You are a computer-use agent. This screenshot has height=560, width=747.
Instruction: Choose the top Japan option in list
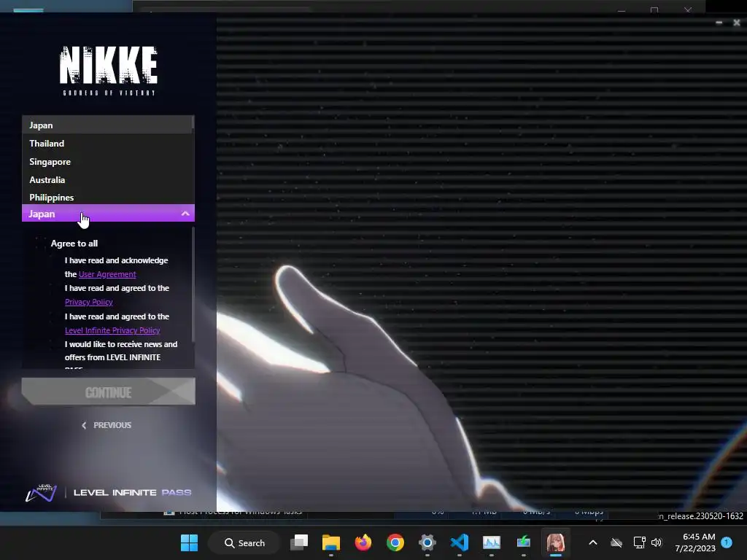click(107, 125)
